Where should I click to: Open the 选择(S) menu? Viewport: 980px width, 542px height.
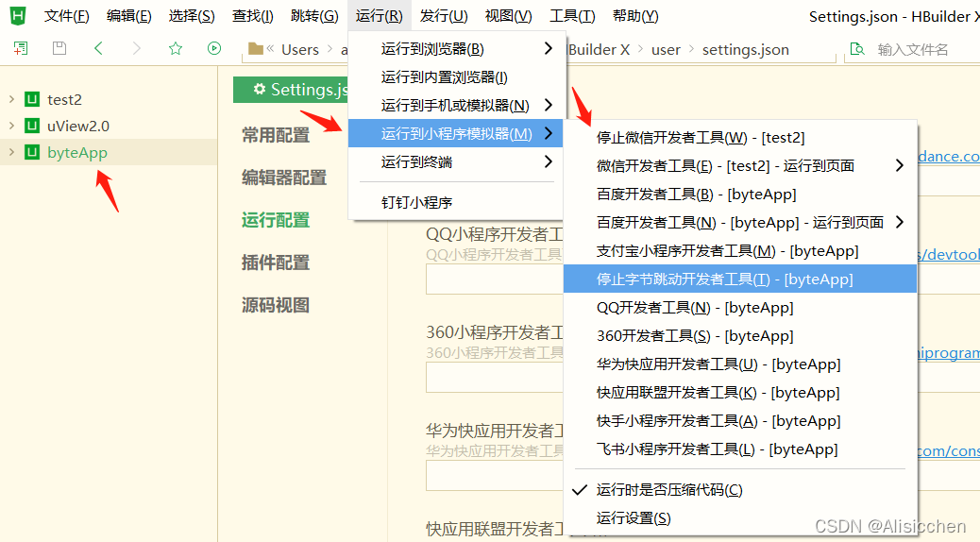(192, 16)
